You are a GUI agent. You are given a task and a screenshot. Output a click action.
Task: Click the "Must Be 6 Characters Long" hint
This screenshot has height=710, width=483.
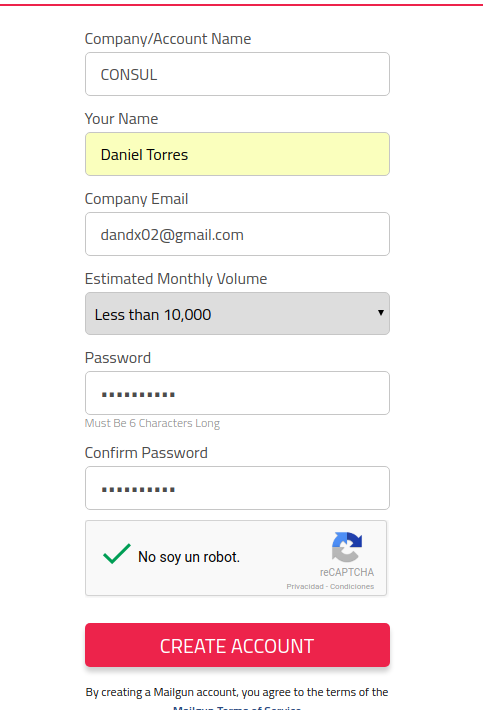[152, 423]
